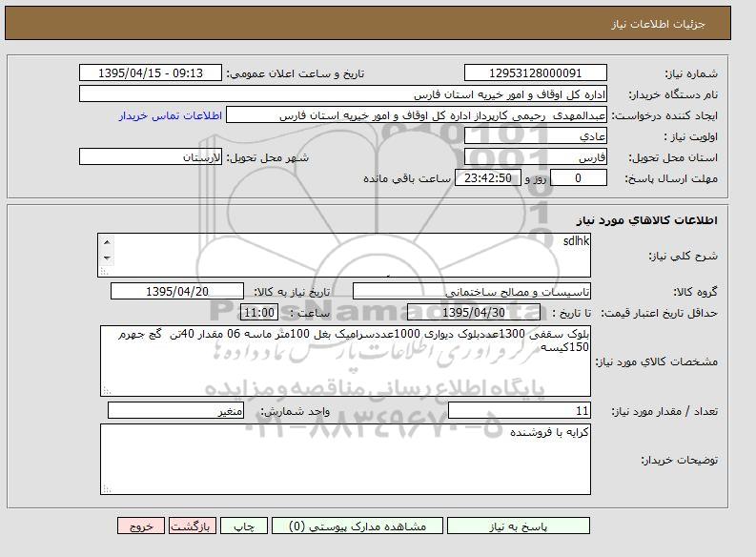Click the خروج exit button

tap(141, 526)
